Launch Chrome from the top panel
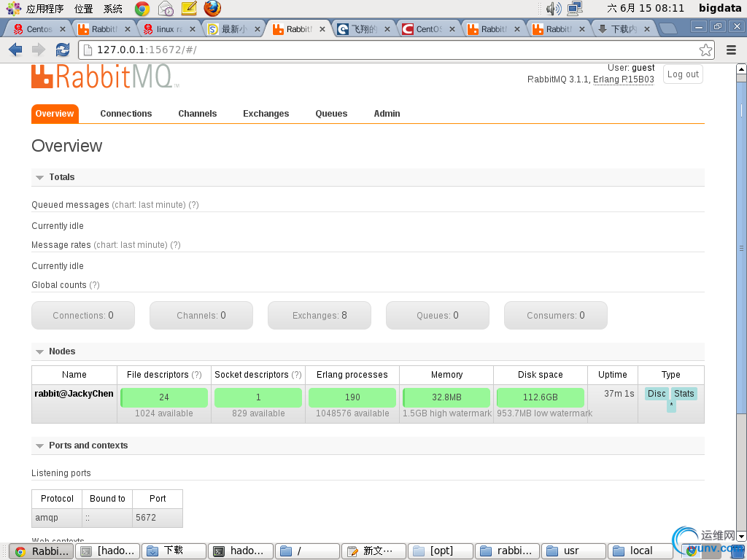The image size is (747, 560). tap(142, 8)
